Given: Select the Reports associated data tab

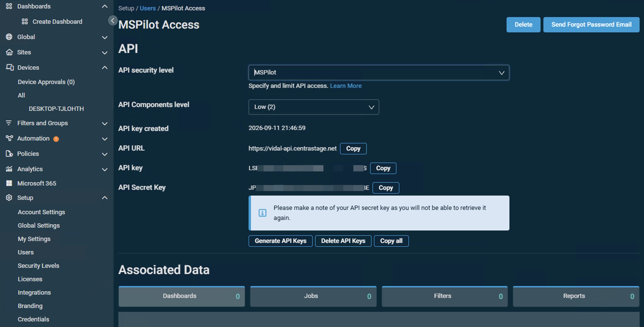Looking at the screenshot, I should click(x=576, y=296).
